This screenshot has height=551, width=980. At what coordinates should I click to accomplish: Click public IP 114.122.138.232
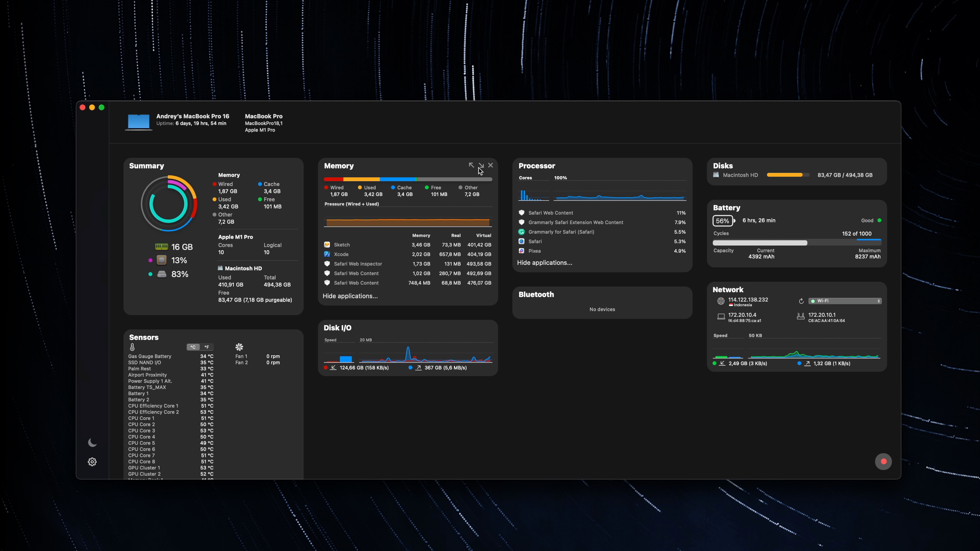[x=748, y=300]
